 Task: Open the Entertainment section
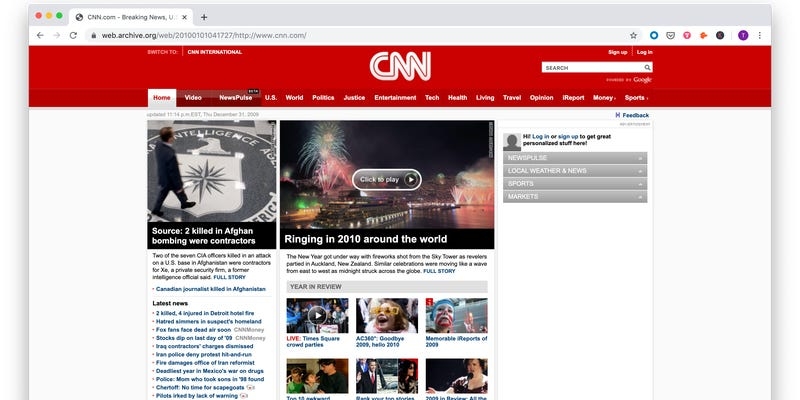click(x=395, y=98)
